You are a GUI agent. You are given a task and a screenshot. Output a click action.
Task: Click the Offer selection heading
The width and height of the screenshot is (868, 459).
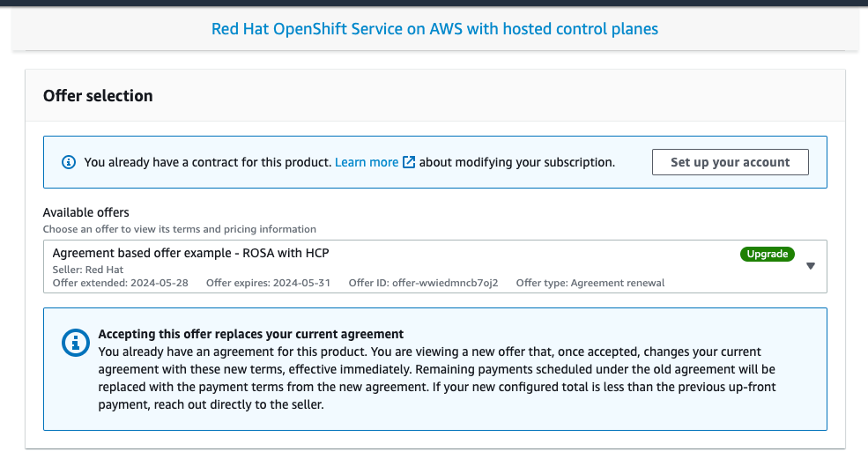click(x=98, y=96)
